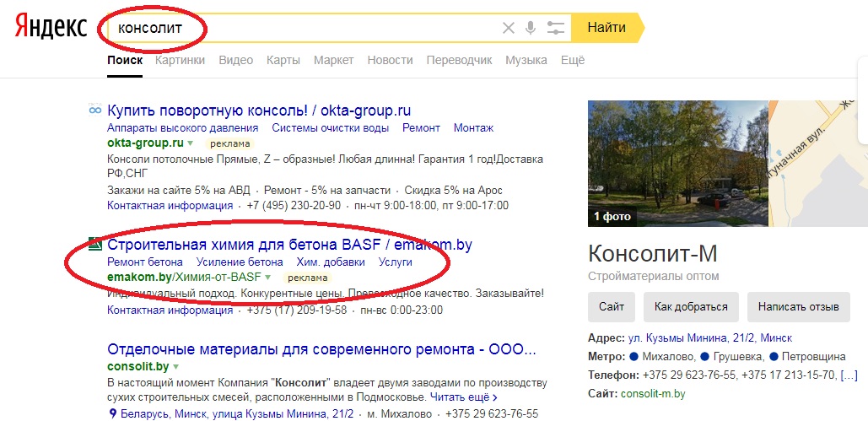Click the Сайт button in company card
Screen dimensions: 868x421
click(612, 307)
